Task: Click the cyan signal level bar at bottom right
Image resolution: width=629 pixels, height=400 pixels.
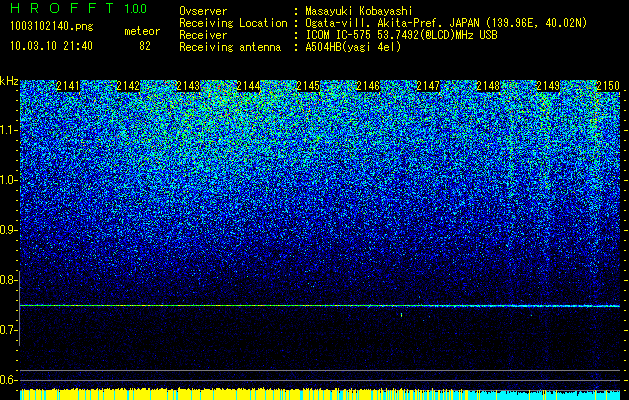Action: click(544, 395)
